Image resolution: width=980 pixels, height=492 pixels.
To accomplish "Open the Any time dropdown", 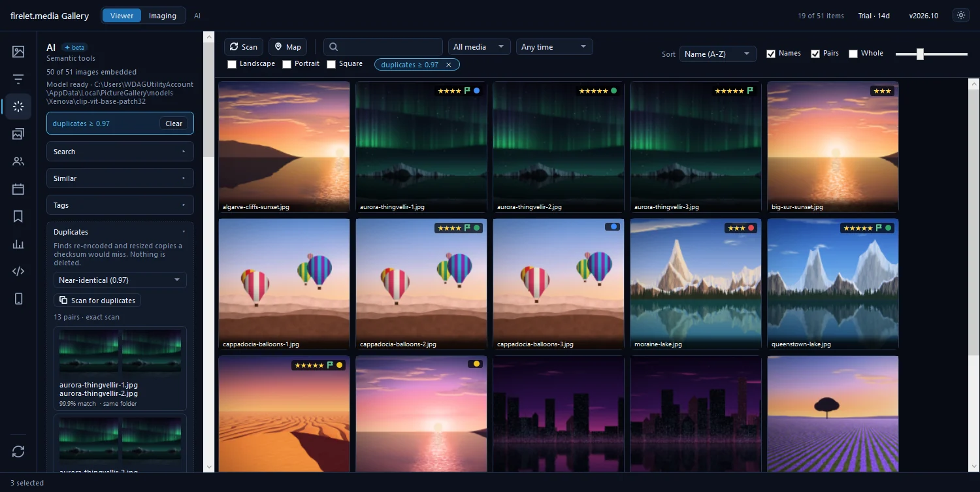I will pos(555,47).
